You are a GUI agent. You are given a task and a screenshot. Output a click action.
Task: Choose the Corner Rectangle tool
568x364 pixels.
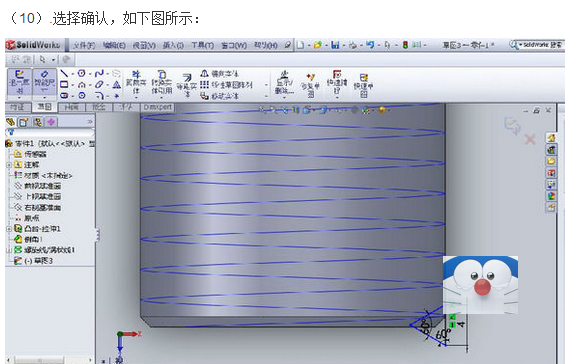coord(64,85)
